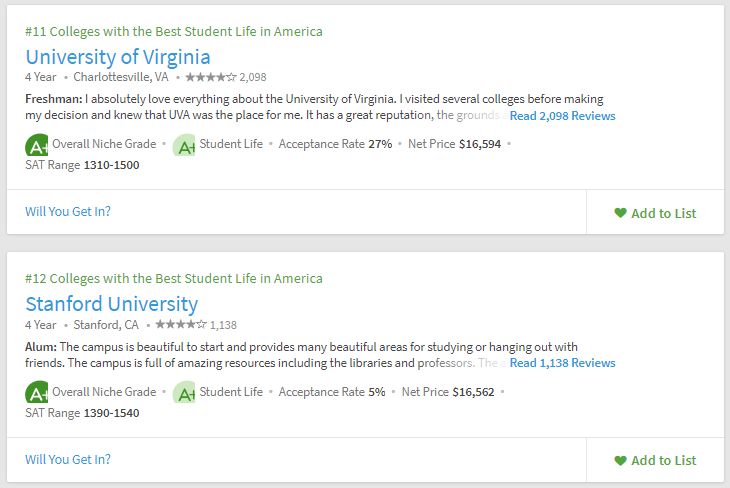
Task: Click University of Virginia star rating
Action: [x=211, y=77]
